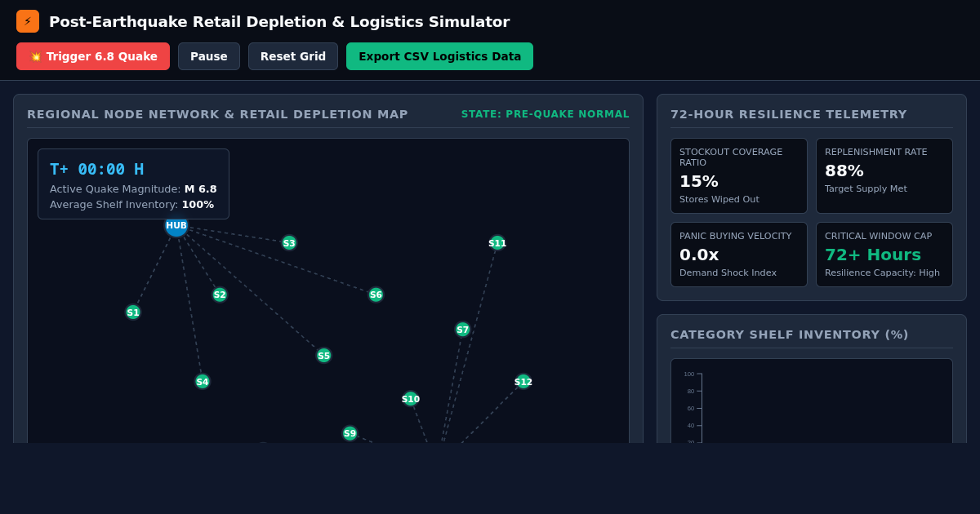980x514 pixels.
Task: Click the Resilience Capacity: High caption
Action: (882, 273)
